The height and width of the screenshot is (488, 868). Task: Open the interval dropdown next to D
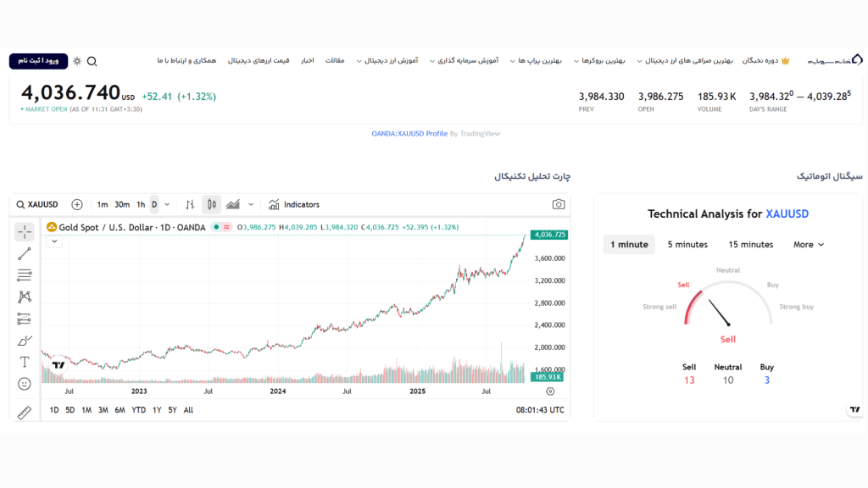click(x=166, y=203)
